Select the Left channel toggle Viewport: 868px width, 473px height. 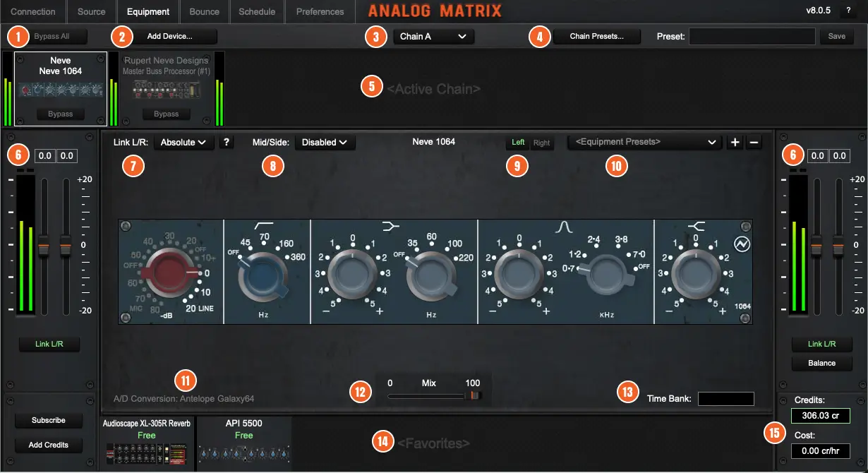pos(518,143)
